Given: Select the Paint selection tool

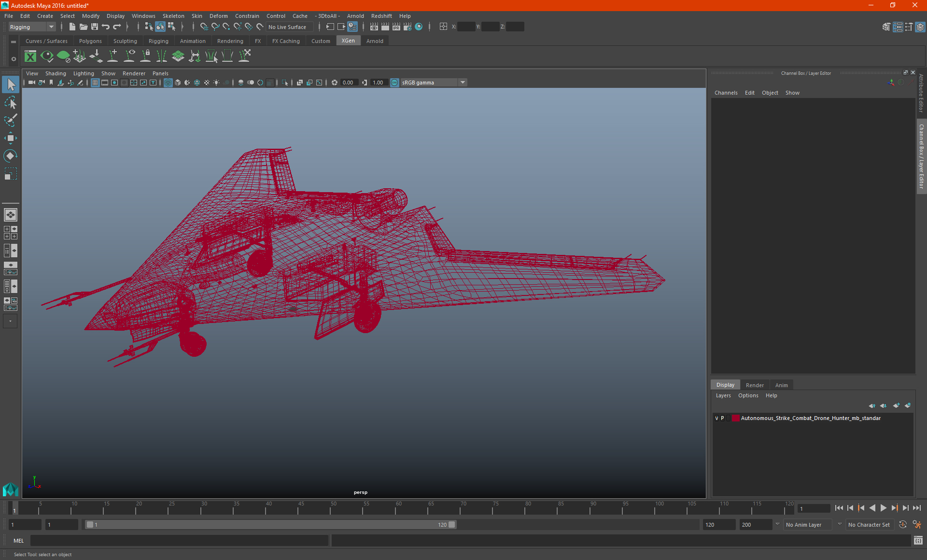Looking at the screenshot, I should tap(11, 120).
